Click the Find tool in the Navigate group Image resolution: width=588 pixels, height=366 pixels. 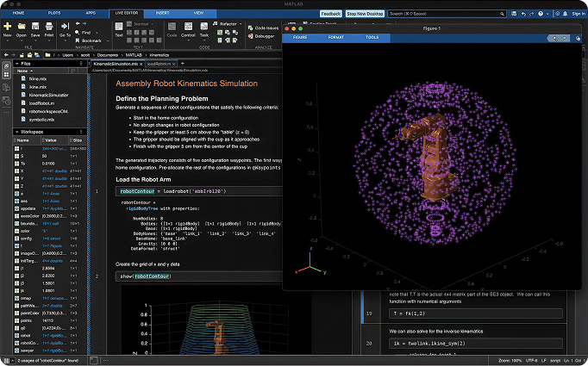(83, 33)
